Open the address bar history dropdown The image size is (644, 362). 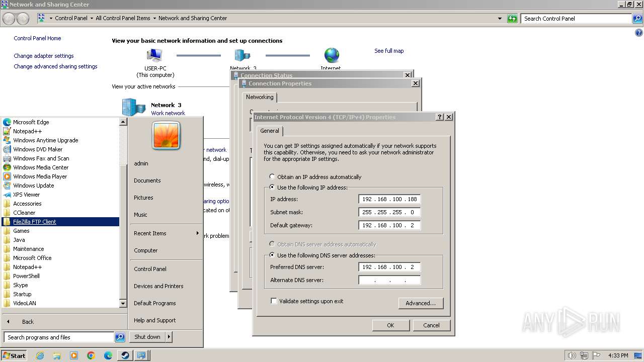click(x=500, y=19)
